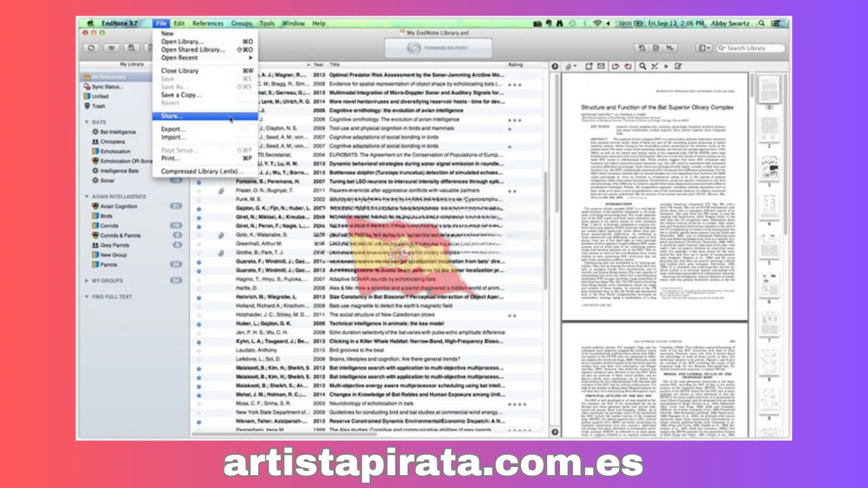
Task: Open the Trash group
Action: pos(98,106)
